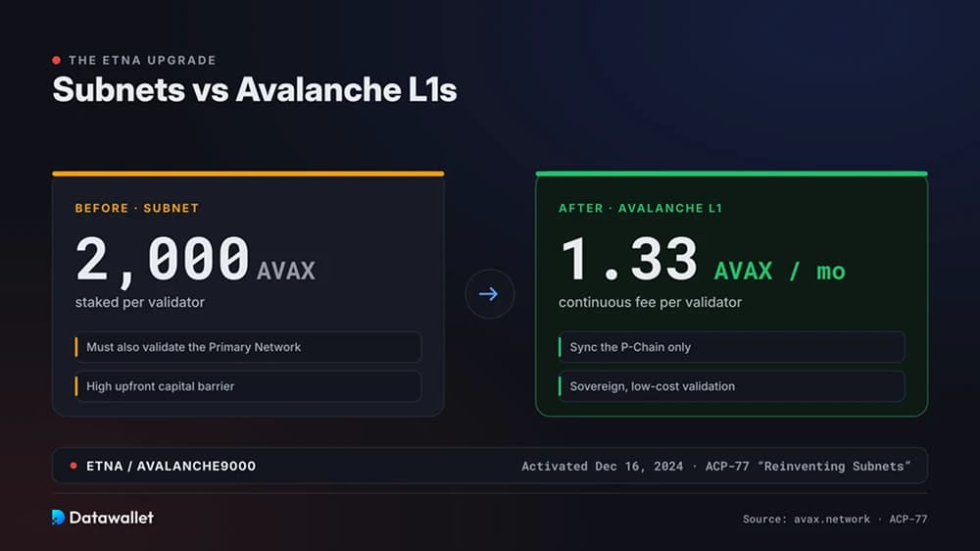Viewport: 980px width, 551px height.
Task: Click 'High upfront capital barrier' row
Action: coord(248,386)
